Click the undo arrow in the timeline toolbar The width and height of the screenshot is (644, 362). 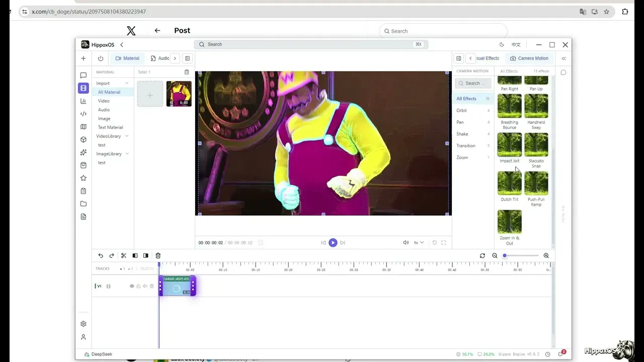pos(101,255)
